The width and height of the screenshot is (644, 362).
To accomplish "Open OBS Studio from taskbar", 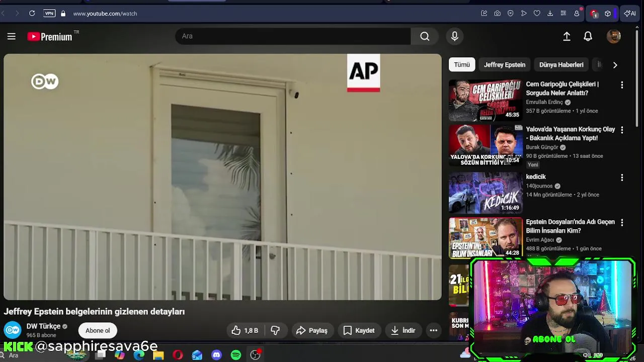I will pyautogui.click(x=256, y=355).
